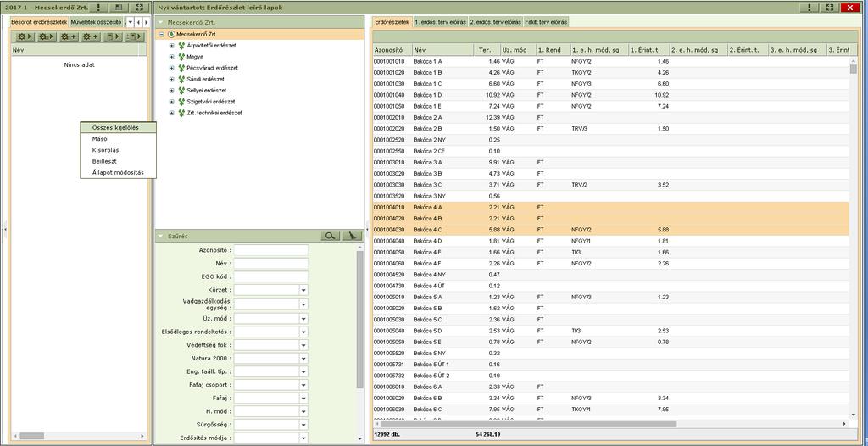Screen dimensions: 868x446
Task: Sort table by the Ter. column header
Action: [487, 50]
